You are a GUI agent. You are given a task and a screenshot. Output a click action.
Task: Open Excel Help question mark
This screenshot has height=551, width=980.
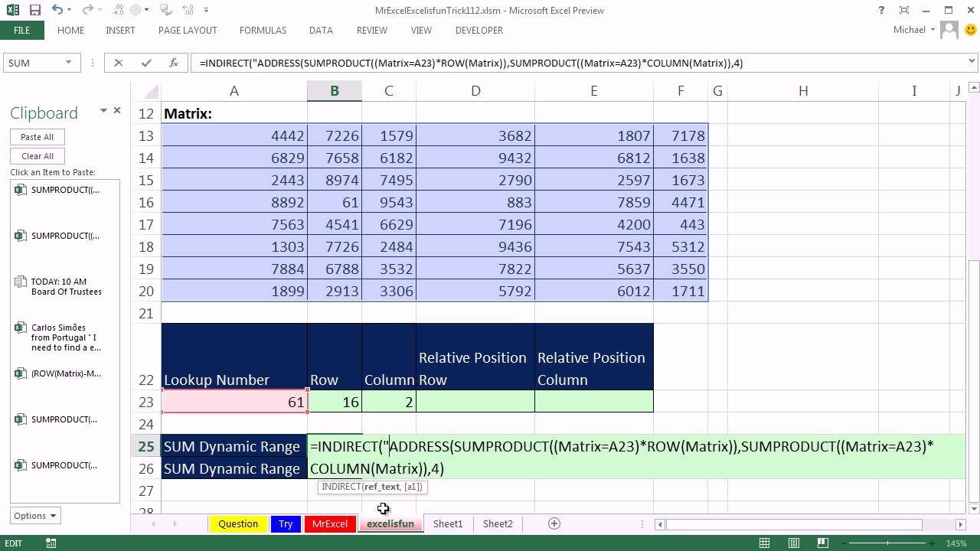coord(883,10)
